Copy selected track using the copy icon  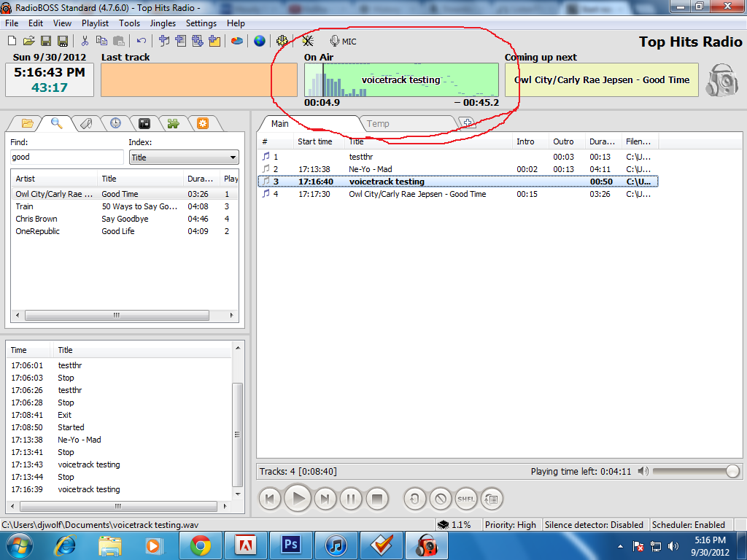(x=101, y=41)
